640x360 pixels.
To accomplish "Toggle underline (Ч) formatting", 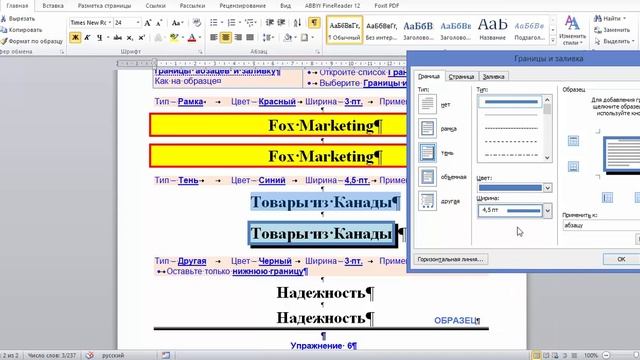I will point(99,38).
